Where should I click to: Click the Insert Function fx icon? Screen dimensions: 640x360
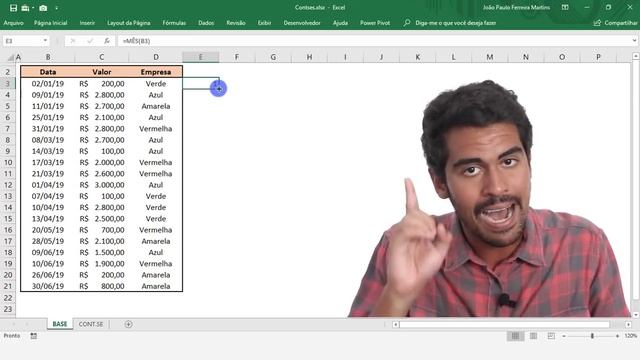tap(107, 41)
